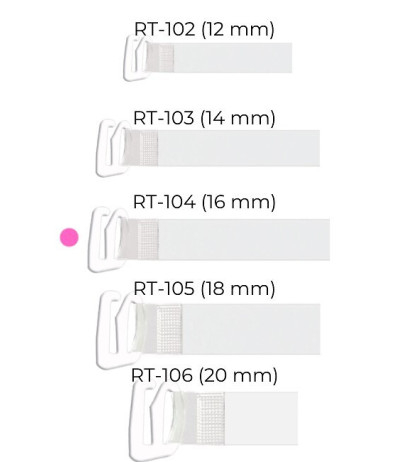Click the mesh stitched section on RT-106 strap

(210, 418)
